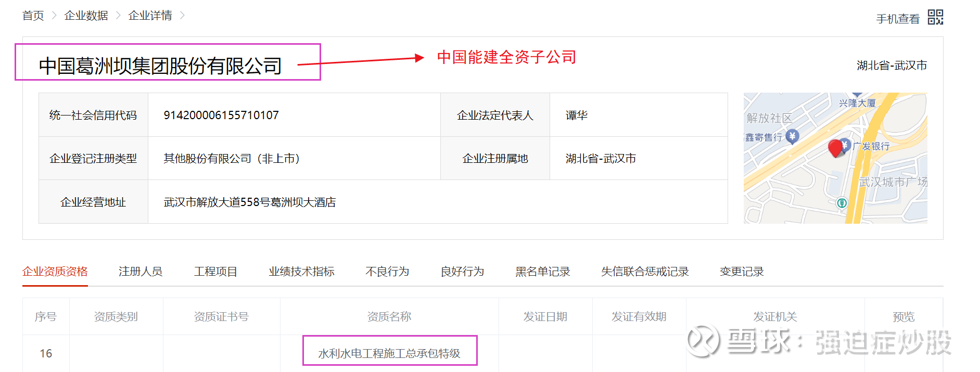Click the 序号 column header
The width and height of the screenshot is (980, 372).
[46, 316]
